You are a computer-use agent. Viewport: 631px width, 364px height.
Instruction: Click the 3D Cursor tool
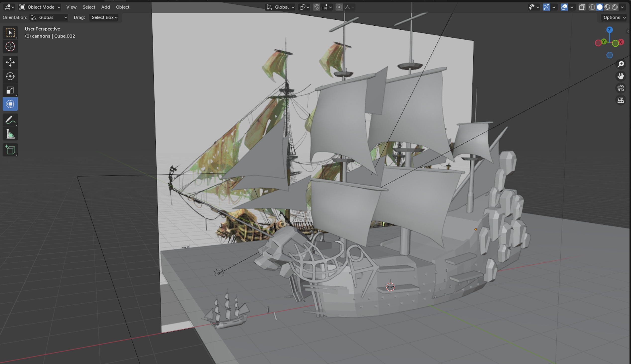tap(10, 46)
